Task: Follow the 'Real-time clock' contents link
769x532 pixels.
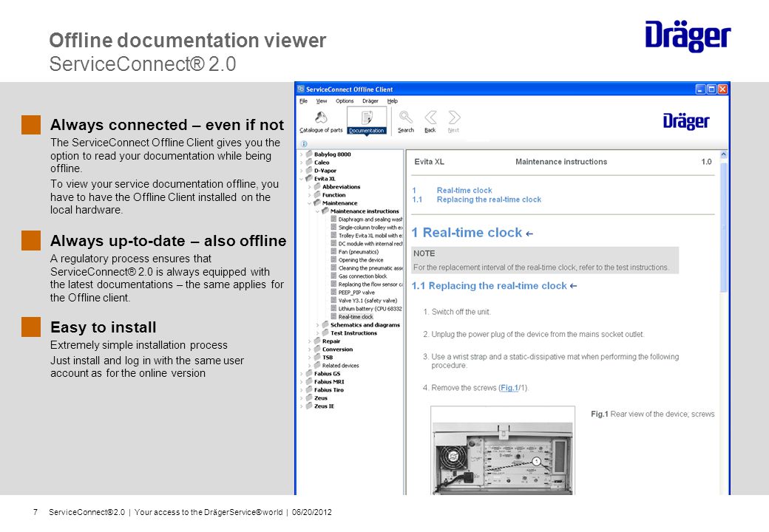Action: click(x=464, y=190)
